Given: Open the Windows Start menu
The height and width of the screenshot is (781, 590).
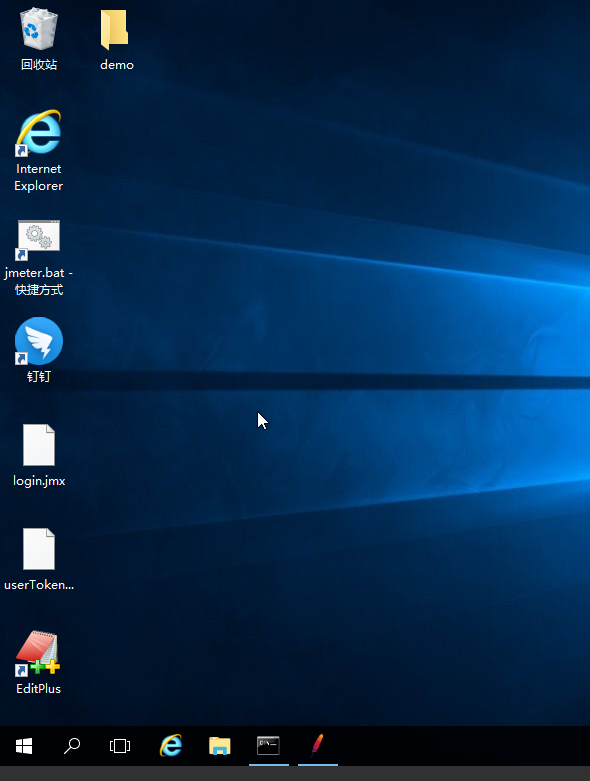Looking at the screenshot, I should click(x=24, y=746).
